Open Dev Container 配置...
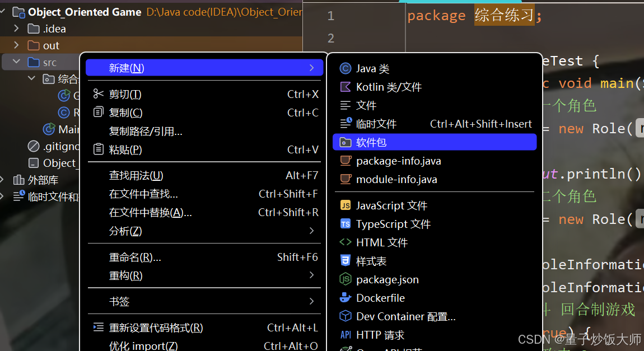 click(x=435, y=316)
